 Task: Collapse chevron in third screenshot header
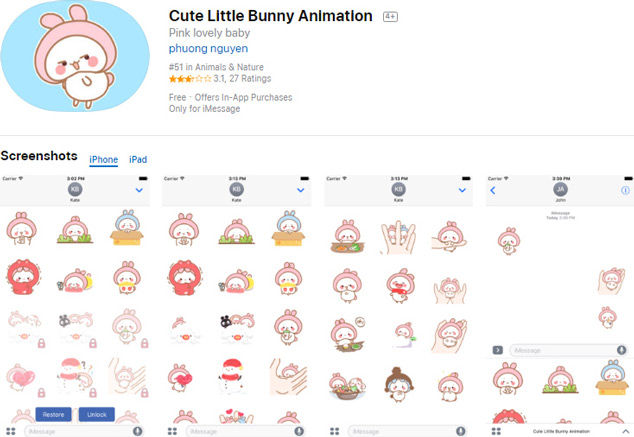coord(462,190)
